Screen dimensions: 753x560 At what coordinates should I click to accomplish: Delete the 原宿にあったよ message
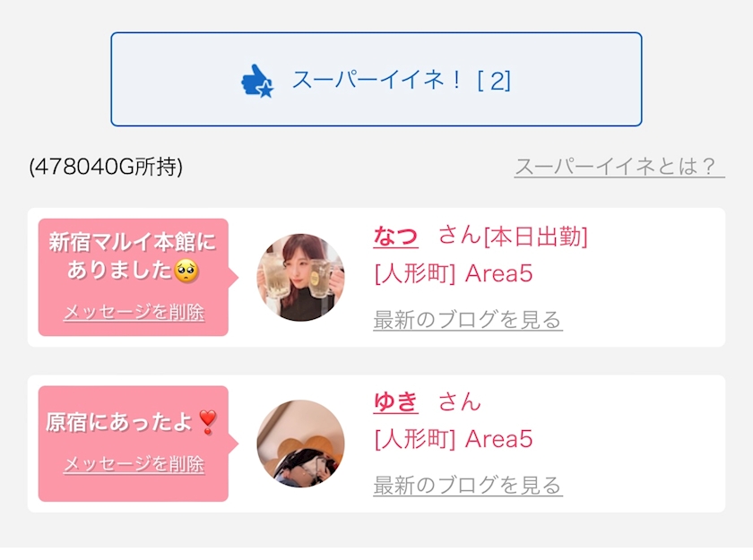[134, 464]
